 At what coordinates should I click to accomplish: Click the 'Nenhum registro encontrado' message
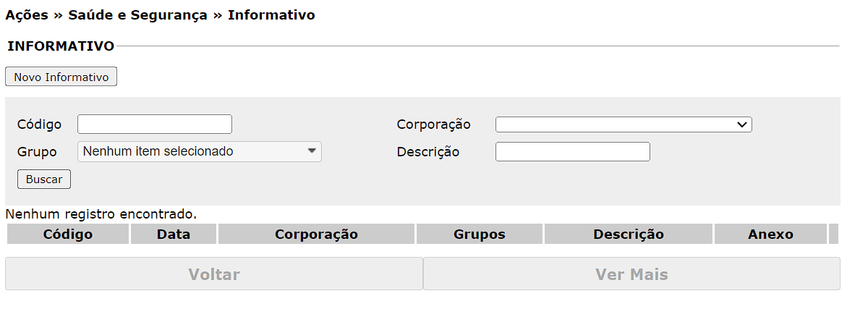pos(101,214)
